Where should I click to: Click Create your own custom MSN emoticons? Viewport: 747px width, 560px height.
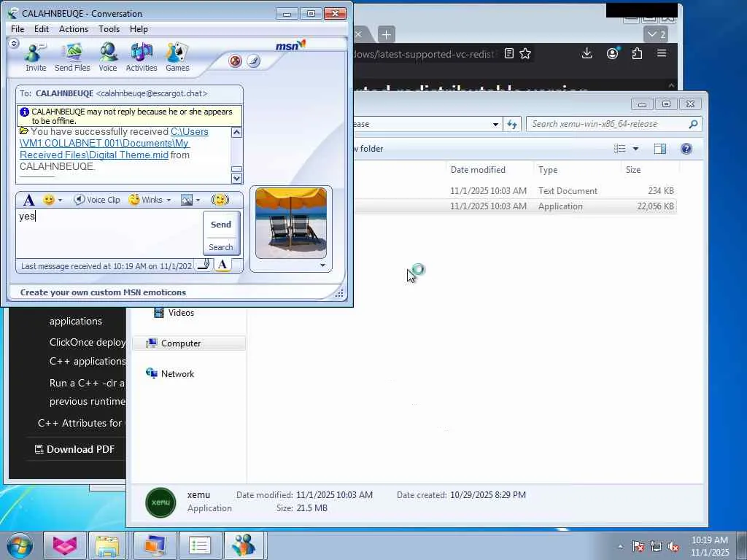coord(103,292)
